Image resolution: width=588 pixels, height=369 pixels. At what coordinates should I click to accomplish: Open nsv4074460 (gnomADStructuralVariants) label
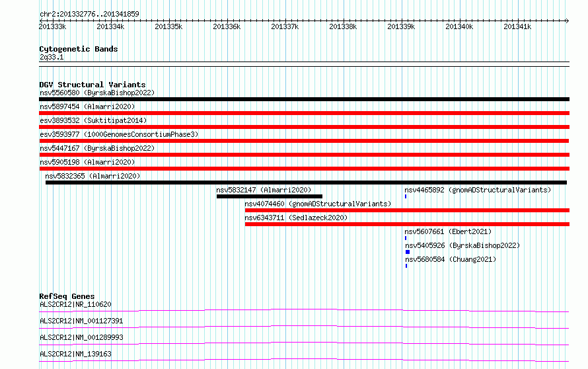coord(318,204)
